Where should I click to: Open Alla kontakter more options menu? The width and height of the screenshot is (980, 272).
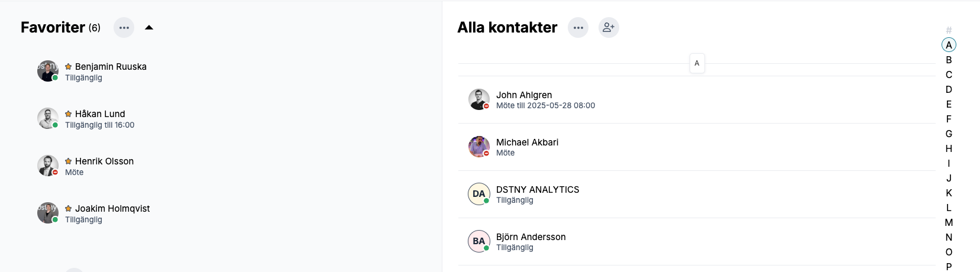(x=578, y=28)
